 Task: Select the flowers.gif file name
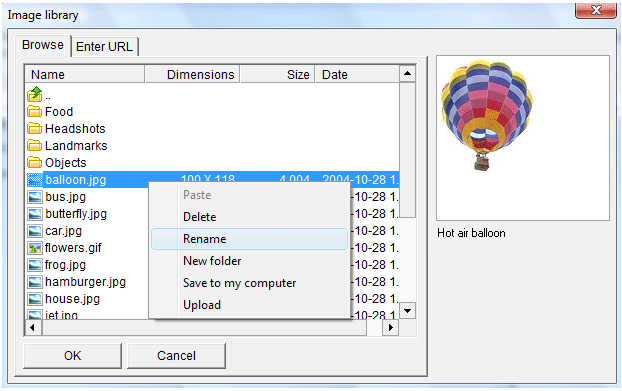click(x=73, y=248)
